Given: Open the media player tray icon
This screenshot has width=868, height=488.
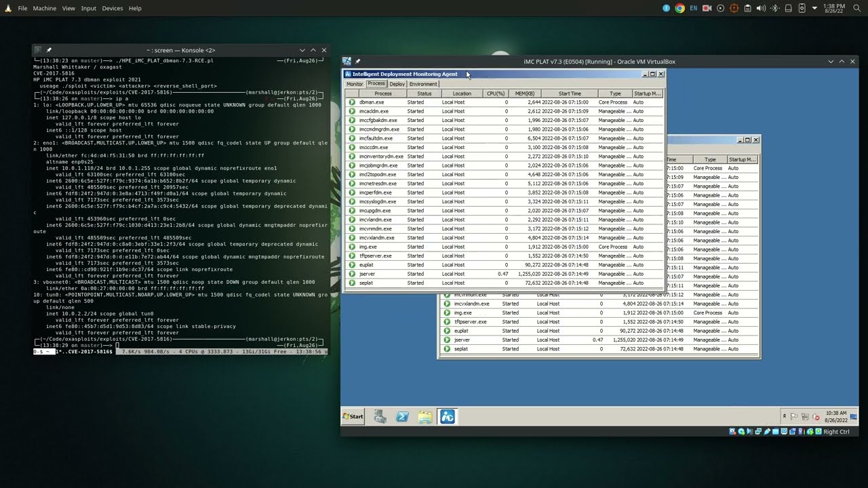Looking at the screenshot, I should tap(720, 8).
